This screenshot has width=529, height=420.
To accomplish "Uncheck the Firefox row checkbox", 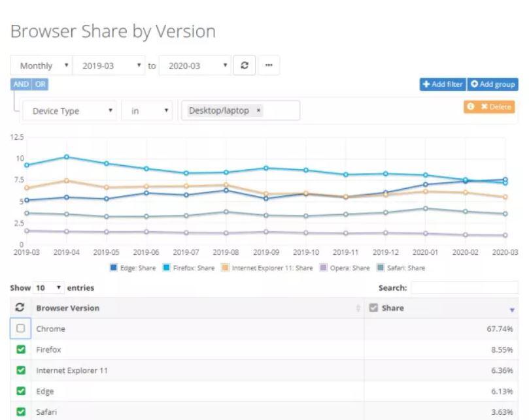I will 20,349.
